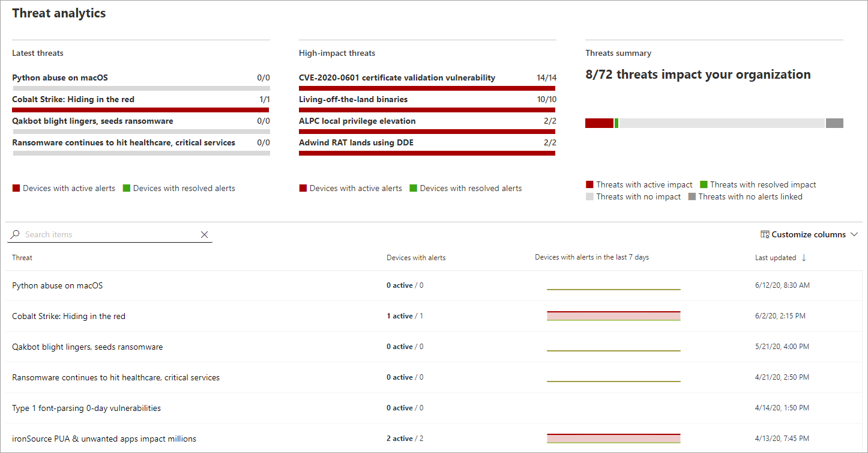This screenshot has height=453, width=868.
Task: Click the search magnifier icon
Action: [x=15, y=234]
